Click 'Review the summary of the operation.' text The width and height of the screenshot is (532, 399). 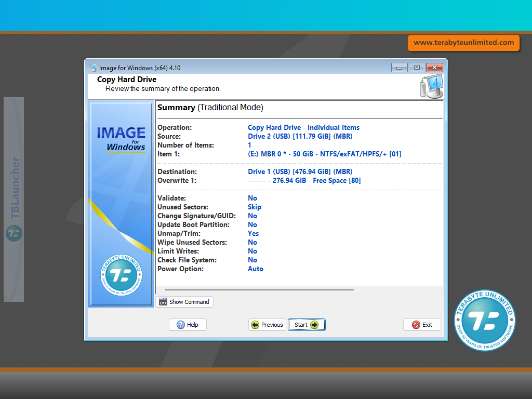click(163, 88)
